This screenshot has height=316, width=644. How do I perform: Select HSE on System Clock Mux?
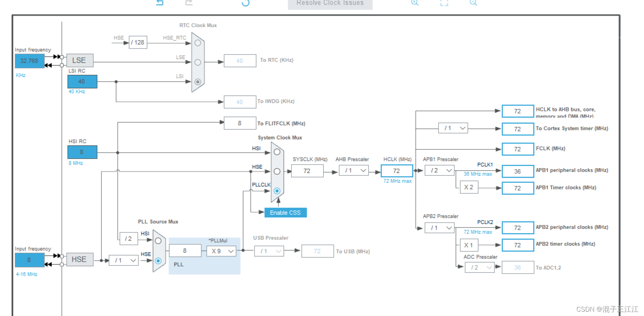(x=277, y=171)
